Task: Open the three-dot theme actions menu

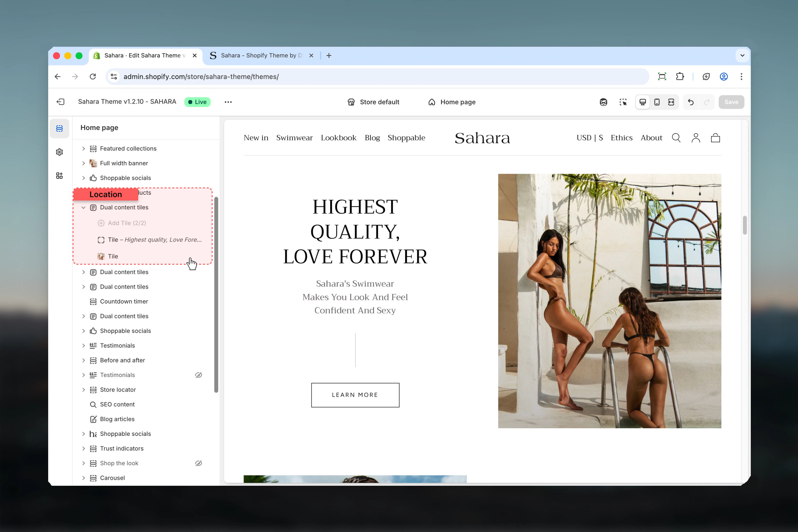Action: pos(228,102)
